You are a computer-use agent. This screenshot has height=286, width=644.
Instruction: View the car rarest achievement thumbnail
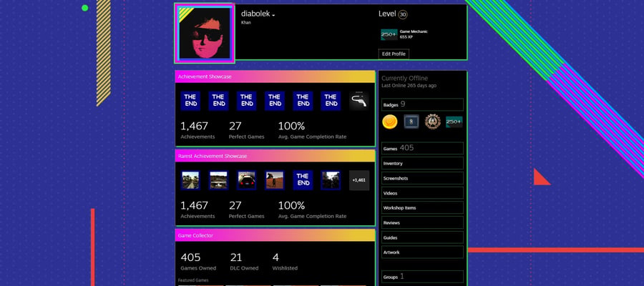247,180
